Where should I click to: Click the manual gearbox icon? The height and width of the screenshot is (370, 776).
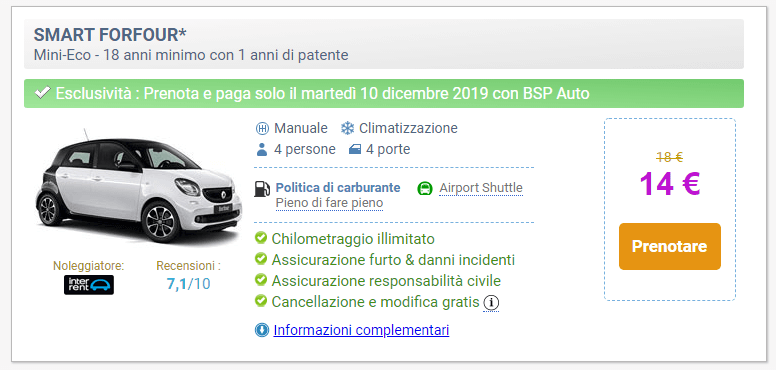(x=262, y=129)
